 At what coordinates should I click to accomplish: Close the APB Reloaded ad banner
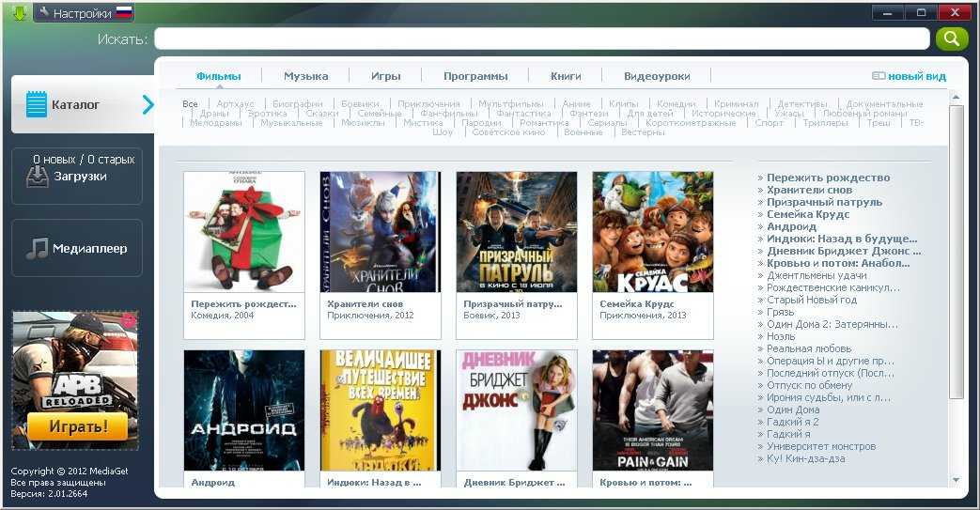click(129, 320)
